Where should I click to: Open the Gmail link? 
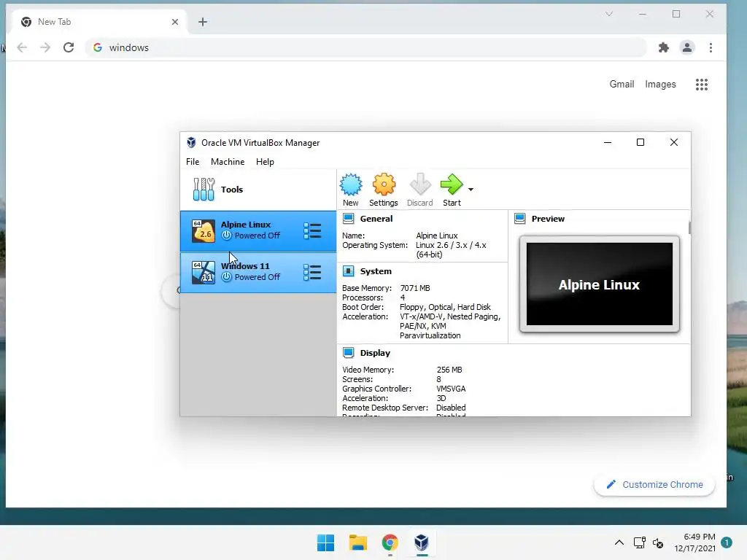[622, 85]
